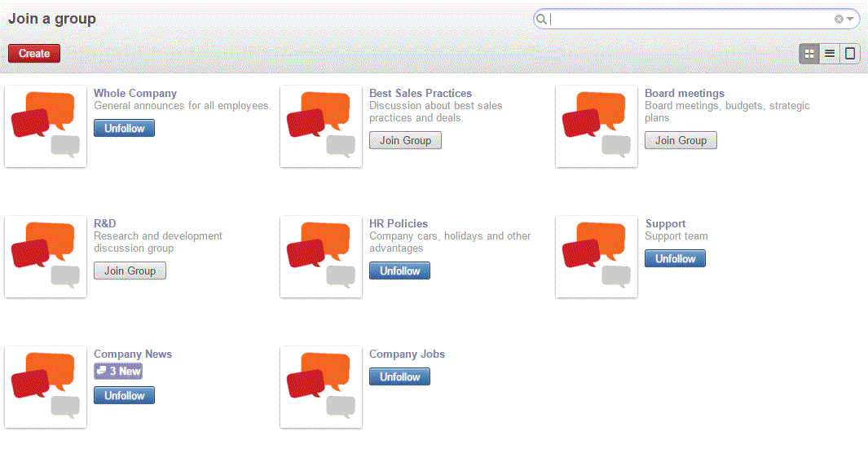Join the Best Sales Practices group
This screenshot has height=471, width=868.
(405, 140)
